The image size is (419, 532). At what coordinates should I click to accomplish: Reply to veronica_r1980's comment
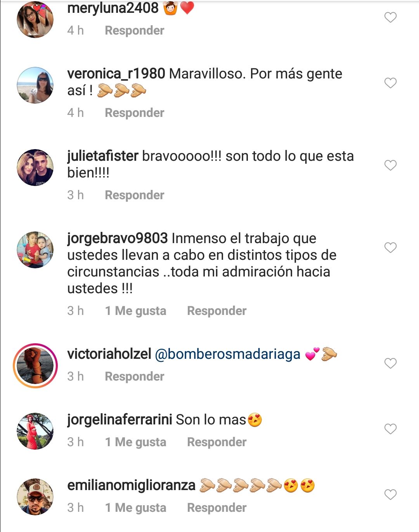(135, 113)
